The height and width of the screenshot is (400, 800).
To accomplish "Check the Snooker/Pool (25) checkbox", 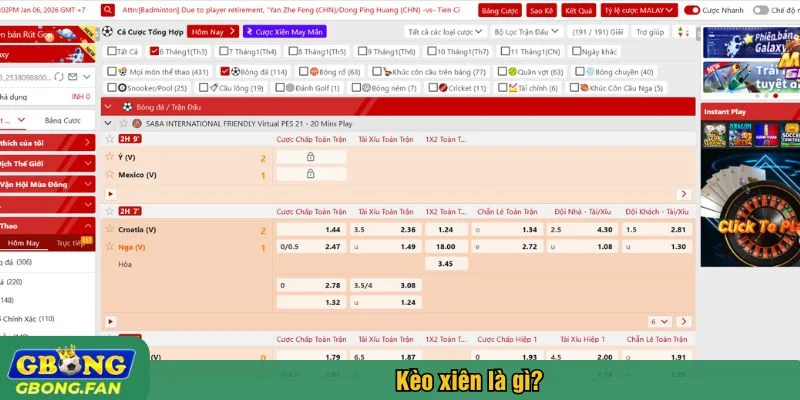I will 112,87.
